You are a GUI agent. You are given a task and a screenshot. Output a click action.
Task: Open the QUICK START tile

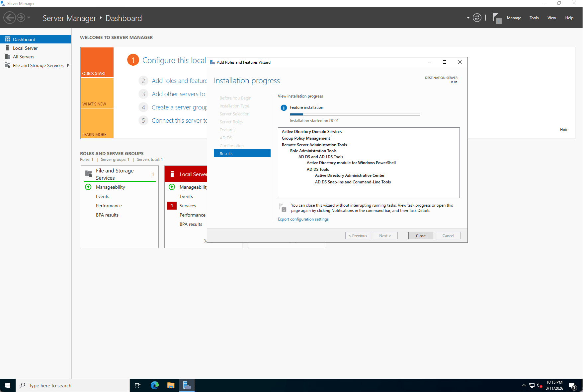(97, 62)
